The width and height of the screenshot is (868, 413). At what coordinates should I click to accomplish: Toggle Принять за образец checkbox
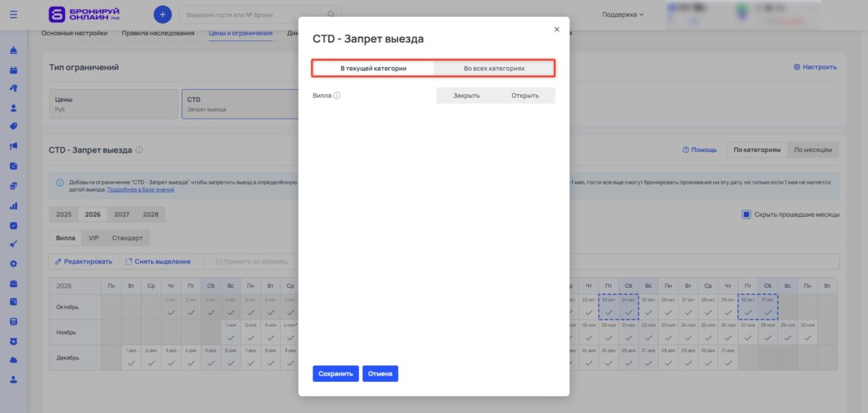click(x=220, y=261)
